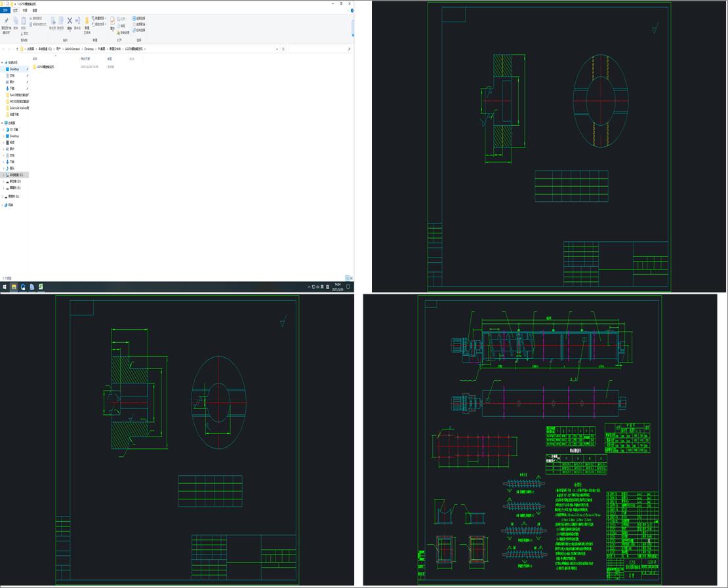Screen dimensions: 728x588
Task: Click the Rename icon in the ribbon
Action: click(77, 21)
